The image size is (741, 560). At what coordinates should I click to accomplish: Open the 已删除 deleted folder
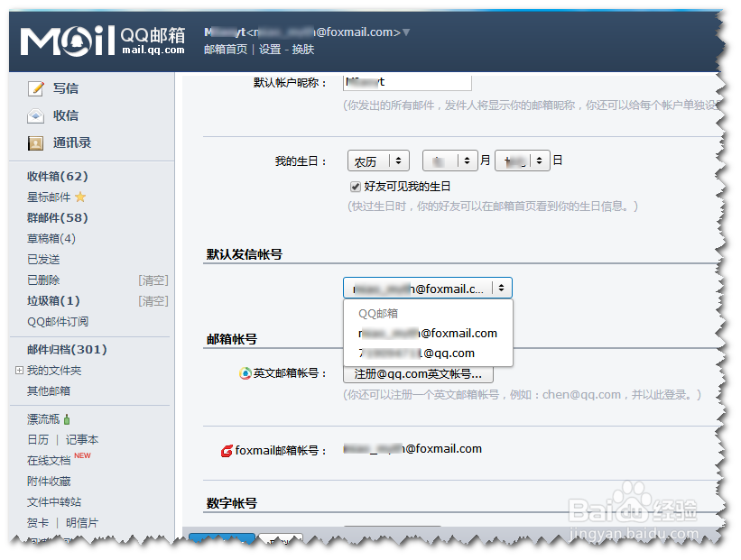tap(43, 280)
